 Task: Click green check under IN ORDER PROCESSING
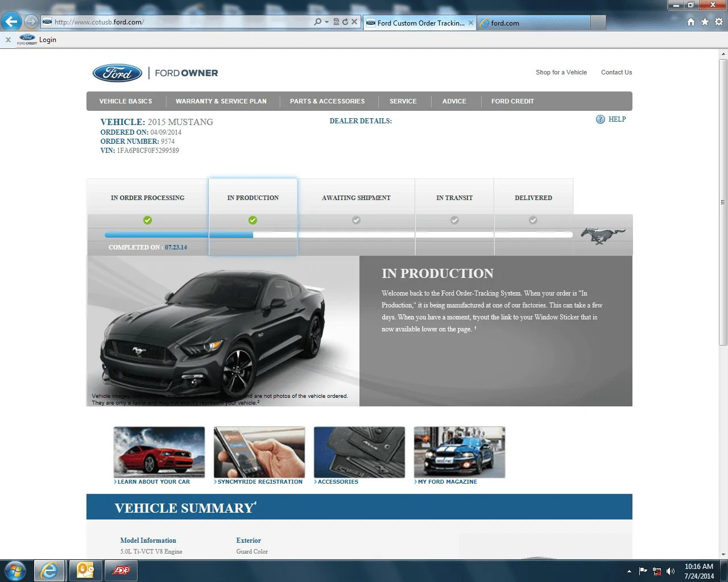pyautogui.click(x=147, y=220)
